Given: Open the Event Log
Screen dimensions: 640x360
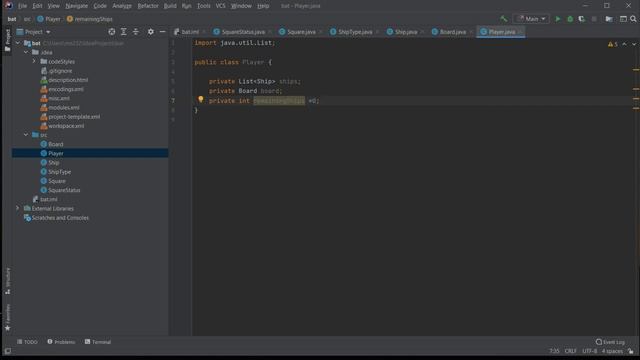Looking at the screenshot, I should [610, 342].
